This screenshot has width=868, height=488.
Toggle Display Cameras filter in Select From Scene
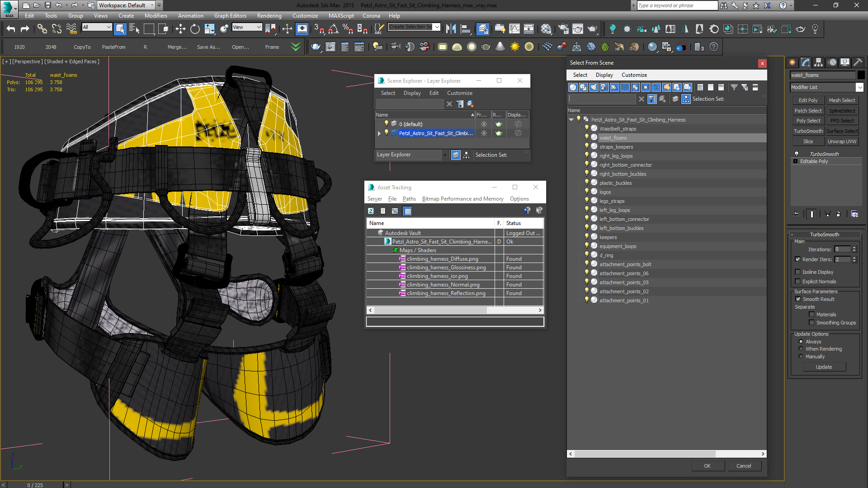[x=604, y=87]
